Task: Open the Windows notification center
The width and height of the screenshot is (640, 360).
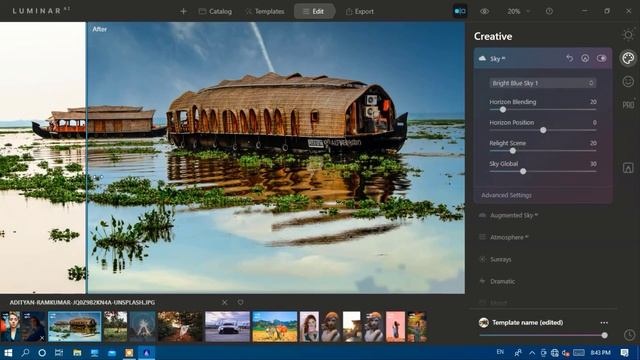Action: 624,353
